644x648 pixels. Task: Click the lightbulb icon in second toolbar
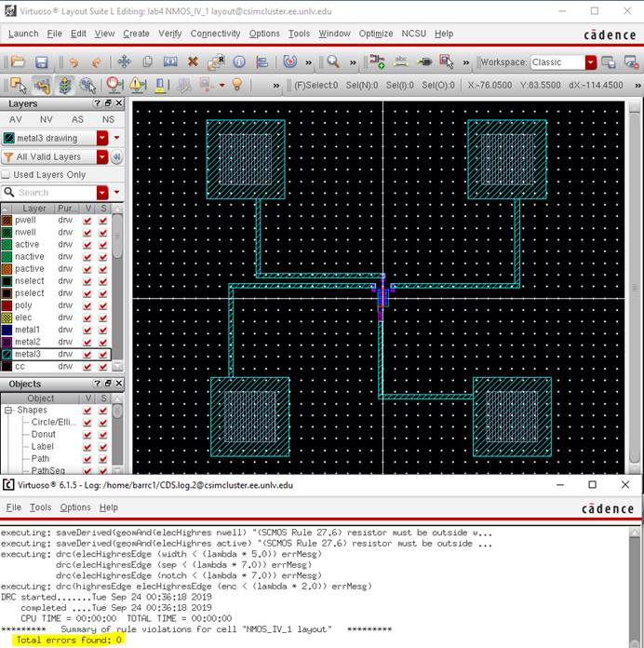pos(237,85)
